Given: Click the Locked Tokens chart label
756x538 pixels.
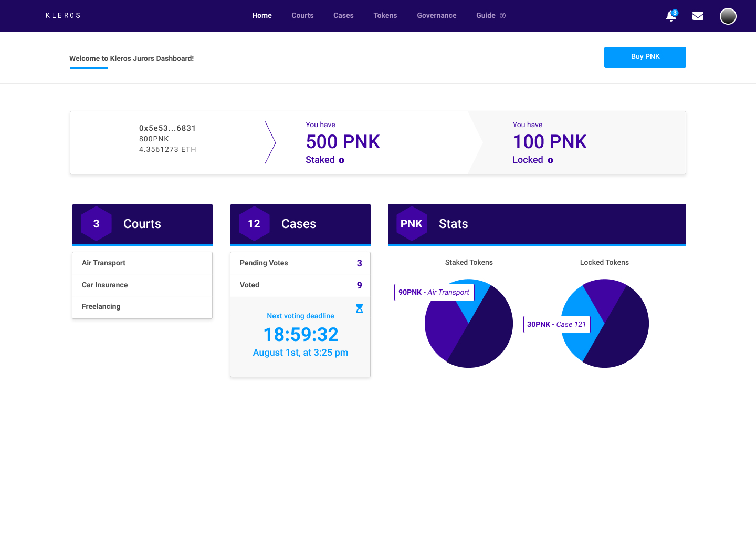Looking at the screenshot, I should [x=604, y=263].
